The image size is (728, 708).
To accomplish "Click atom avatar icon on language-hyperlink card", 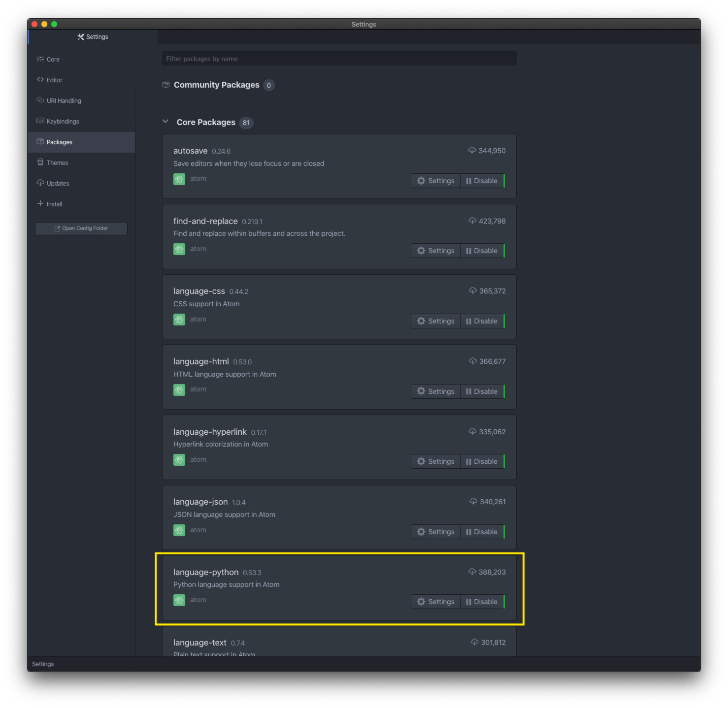I will 179,460.
